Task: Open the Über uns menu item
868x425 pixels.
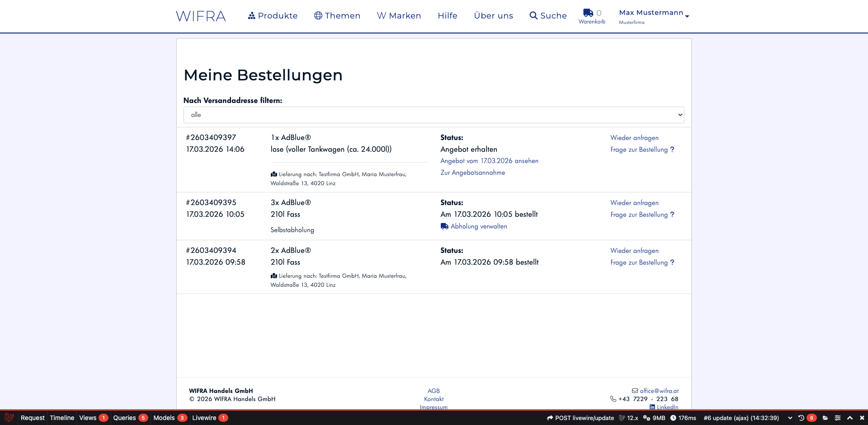Action: coord(494,15)
